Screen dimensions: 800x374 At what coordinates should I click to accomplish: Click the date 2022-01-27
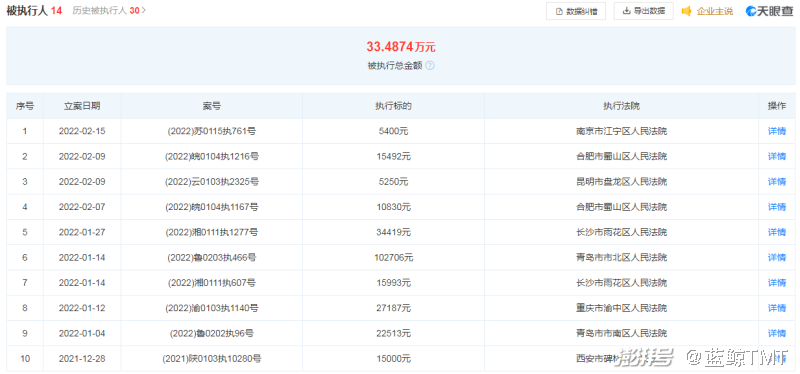coord(82,232)
